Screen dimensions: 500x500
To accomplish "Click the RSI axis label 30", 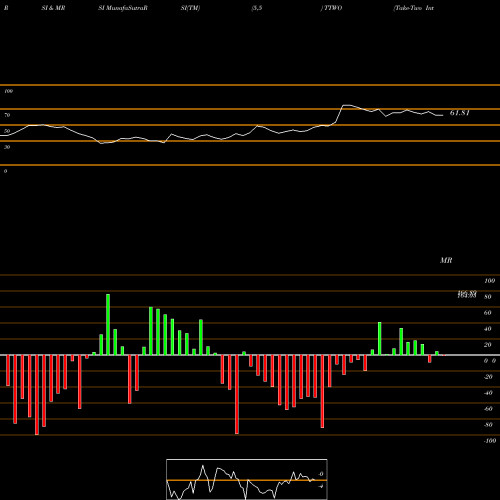I will 7,147.
